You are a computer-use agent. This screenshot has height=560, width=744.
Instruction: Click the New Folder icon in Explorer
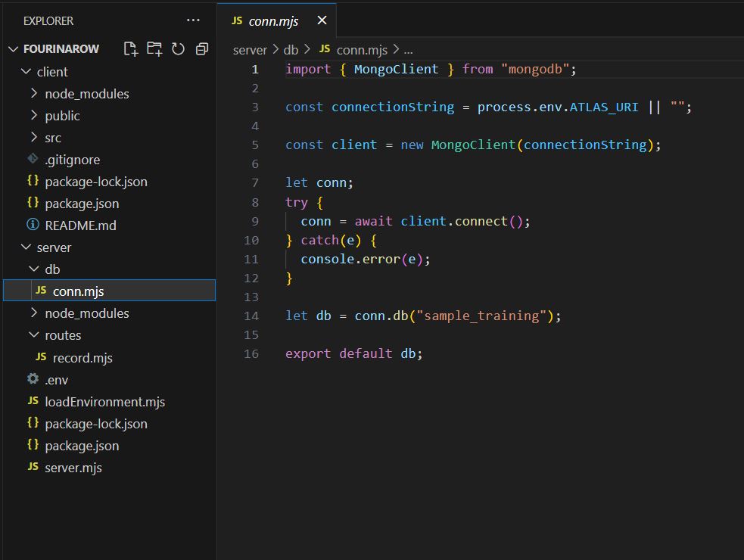point(154,49)
